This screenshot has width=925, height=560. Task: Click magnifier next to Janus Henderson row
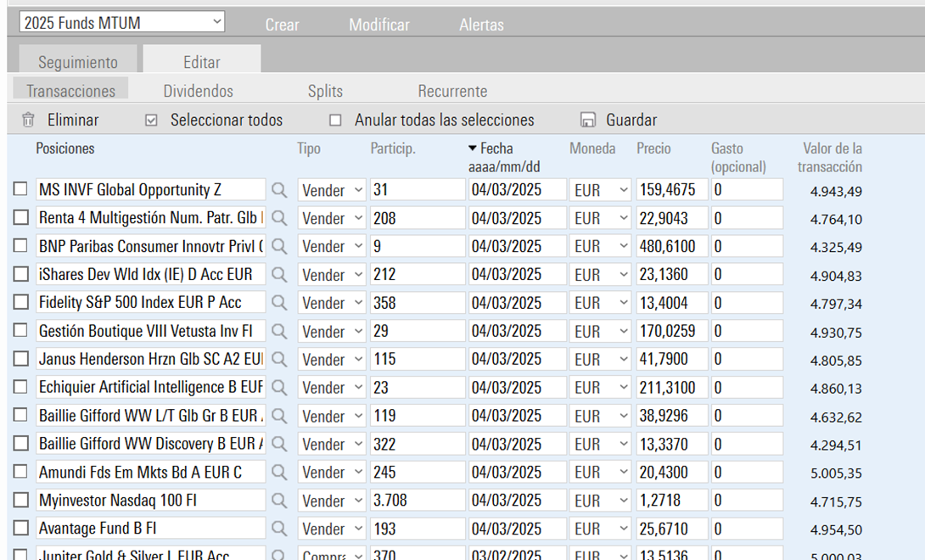(x=279, y=360)
